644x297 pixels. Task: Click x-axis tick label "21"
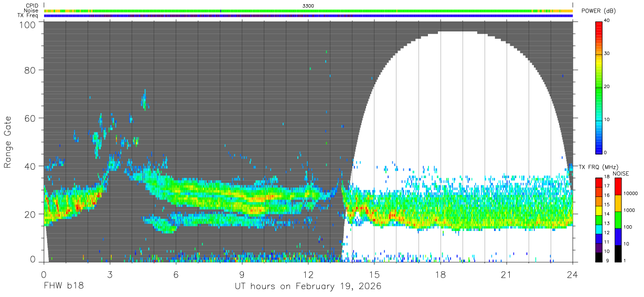coord(507,274)
